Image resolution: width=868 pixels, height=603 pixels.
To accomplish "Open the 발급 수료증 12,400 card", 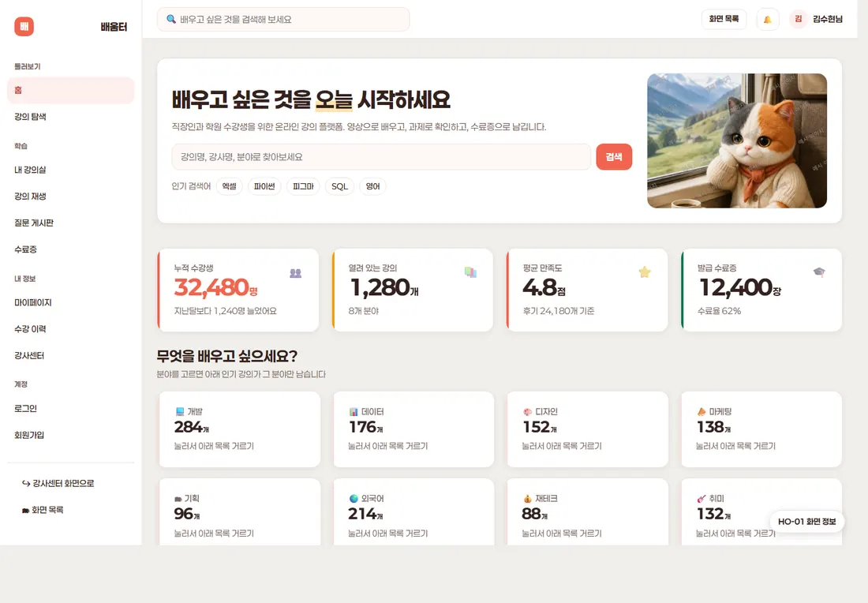I will pyautogui.click(x=761, y=290).
